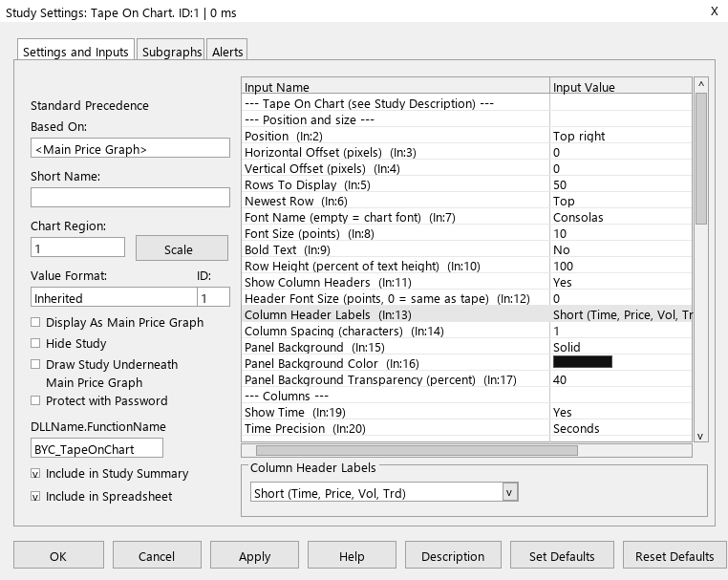Image resolution: width=728 pixels, height=580 pixels.
Task: Click the Reset Defaults button
Action: tap(674, 555)
